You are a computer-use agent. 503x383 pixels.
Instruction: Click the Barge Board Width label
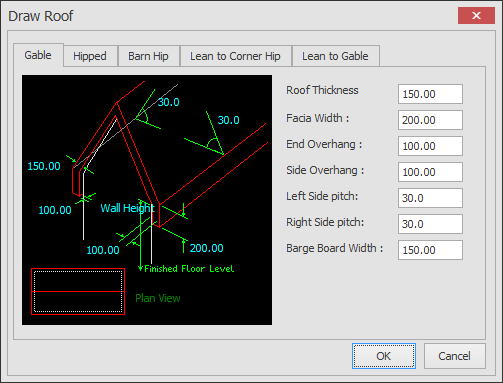(335, 248)
